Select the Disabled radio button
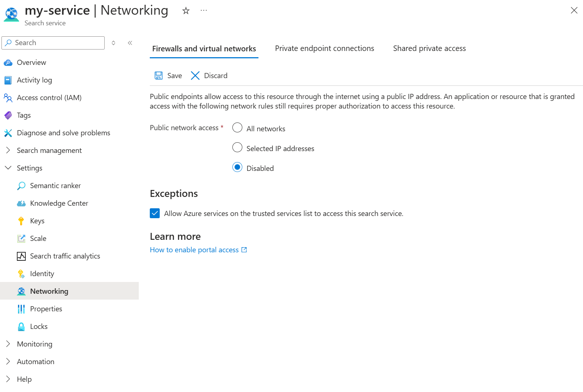 click(x=238, y=167)
